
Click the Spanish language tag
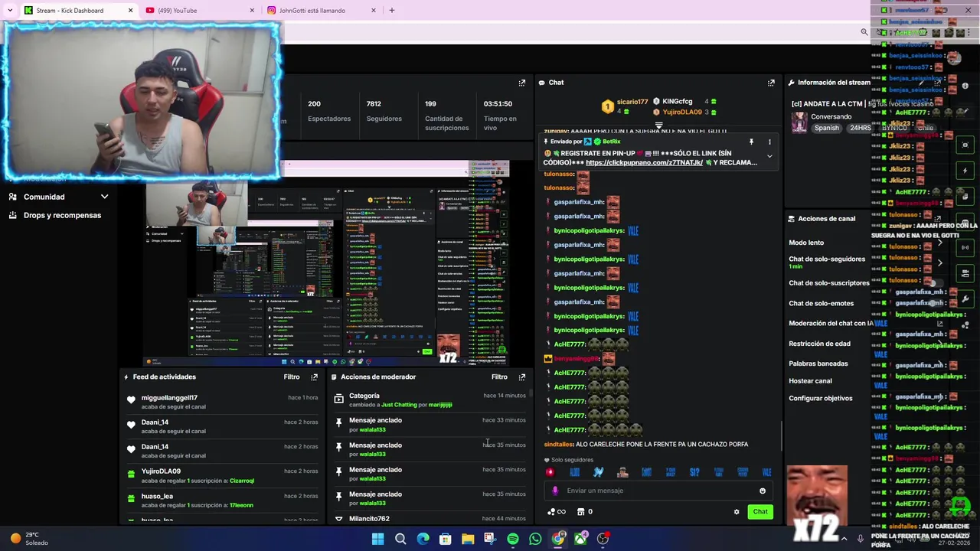coord(826,128)
